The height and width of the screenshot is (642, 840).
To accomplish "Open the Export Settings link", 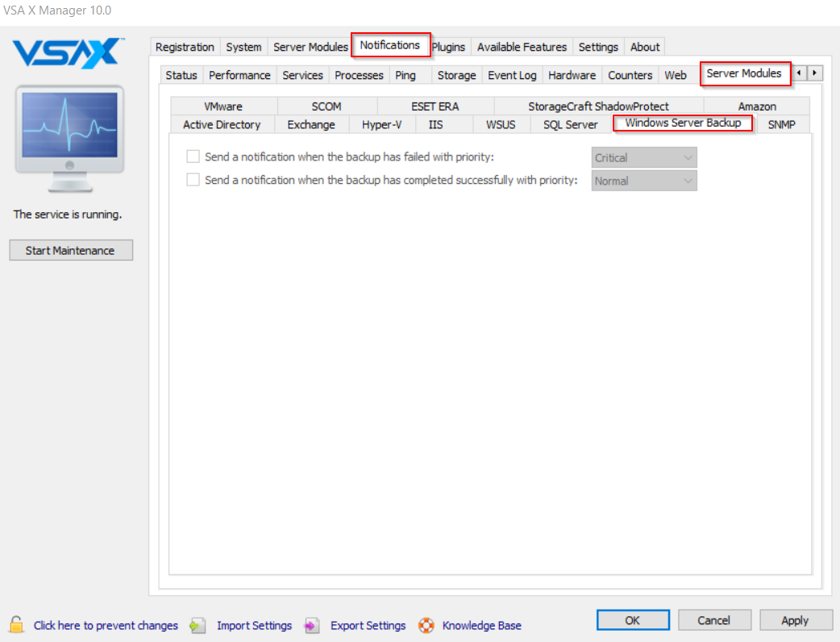I will [368, 625].
